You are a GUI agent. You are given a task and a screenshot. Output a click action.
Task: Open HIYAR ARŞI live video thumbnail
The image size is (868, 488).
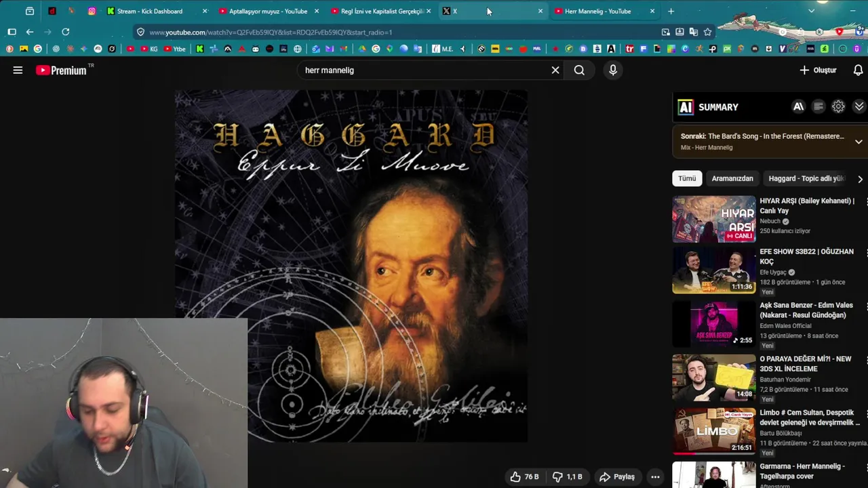(x=713, y=219)
